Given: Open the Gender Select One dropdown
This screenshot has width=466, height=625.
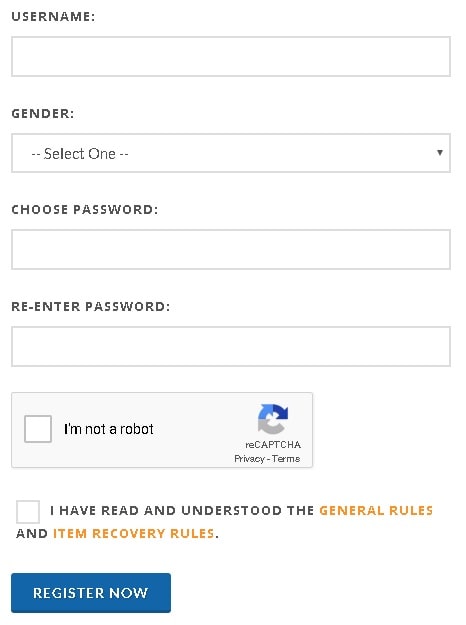Looking at the screenshot, I should (x=231, y=153).
